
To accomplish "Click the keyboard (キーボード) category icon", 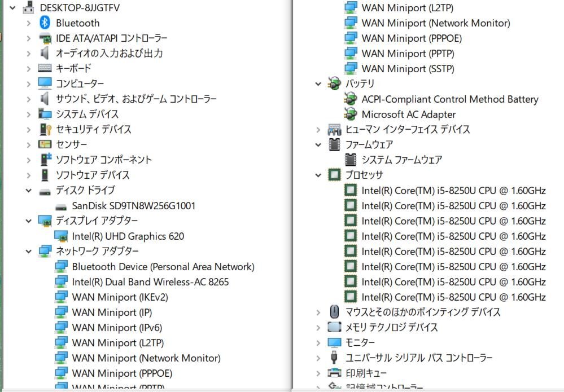I will point(45,68).
